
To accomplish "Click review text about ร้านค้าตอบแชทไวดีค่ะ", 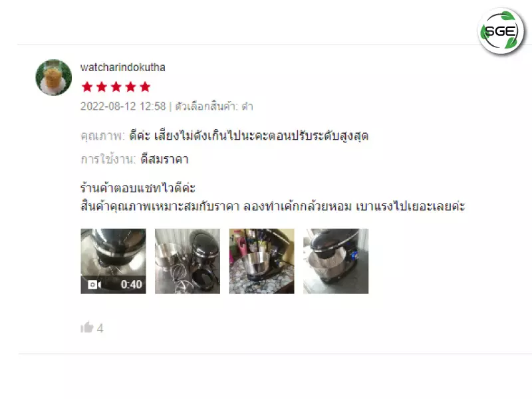I will click(x=138, y=188).
